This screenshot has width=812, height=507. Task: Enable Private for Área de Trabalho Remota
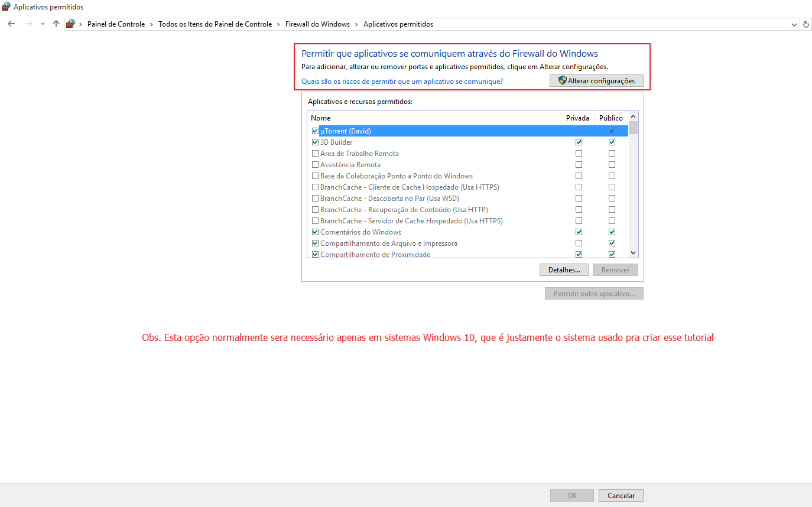coord(579,154)
